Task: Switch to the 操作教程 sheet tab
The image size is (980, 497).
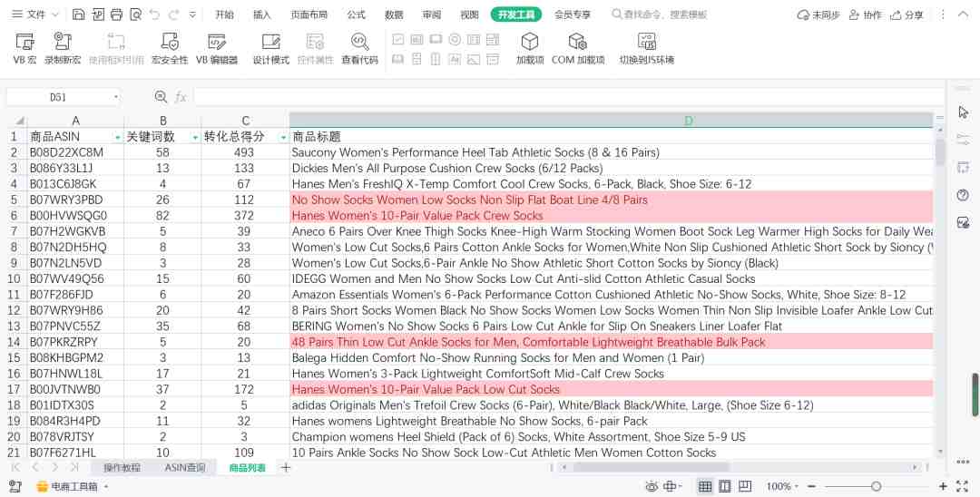Action: click(122, 467)
